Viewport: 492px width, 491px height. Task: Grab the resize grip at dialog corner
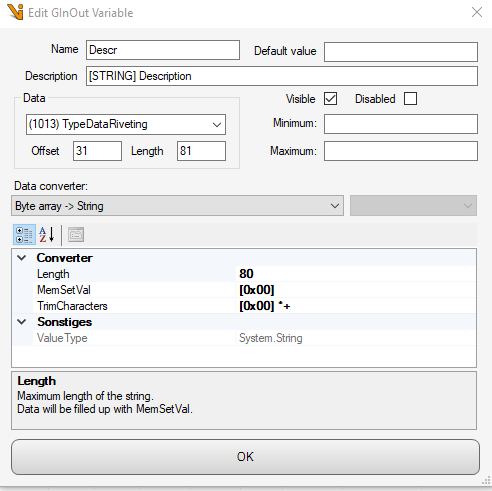[486, 480]
